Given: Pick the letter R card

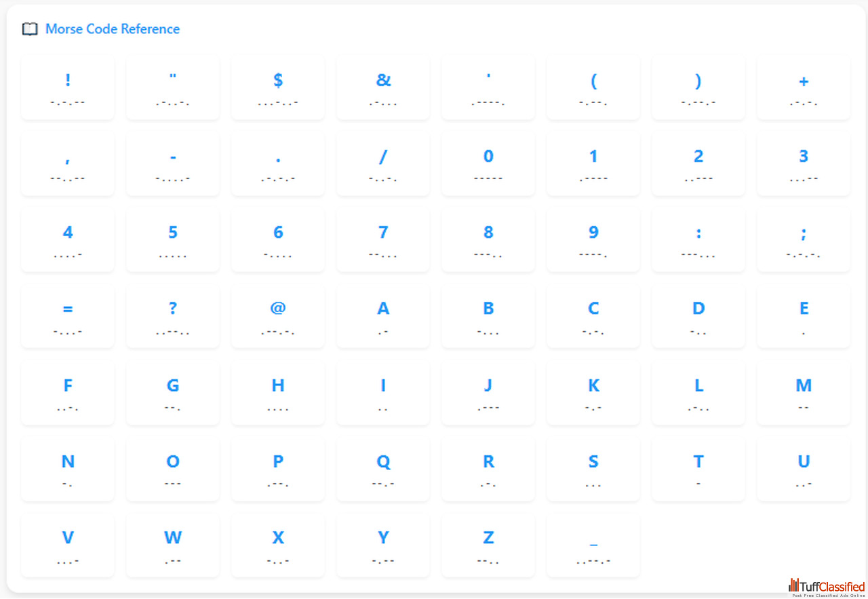Looking at the screenshot, I should 488,469.
